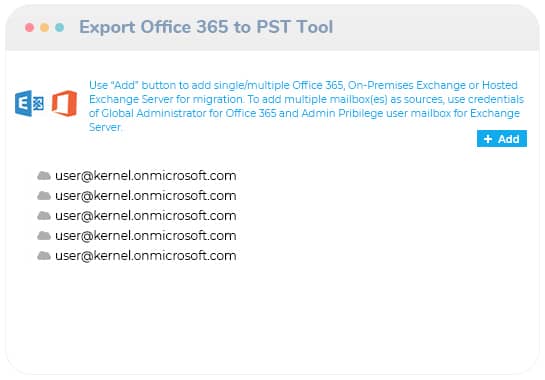Click the cloud icon beside the third mailbox
545x380 pixels.
[44, 216]
